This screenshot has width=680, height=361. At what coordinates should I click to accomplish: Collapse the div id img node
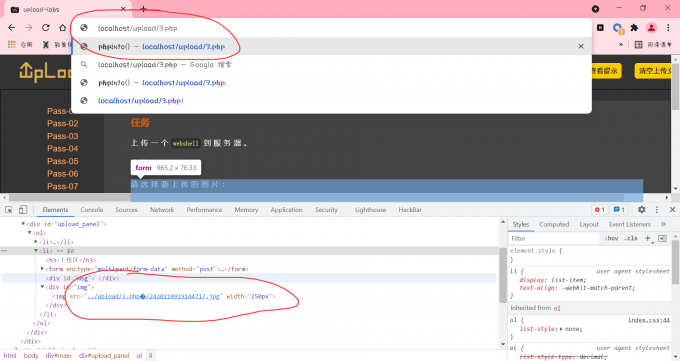pyautogui.click(x=42, y=287)
